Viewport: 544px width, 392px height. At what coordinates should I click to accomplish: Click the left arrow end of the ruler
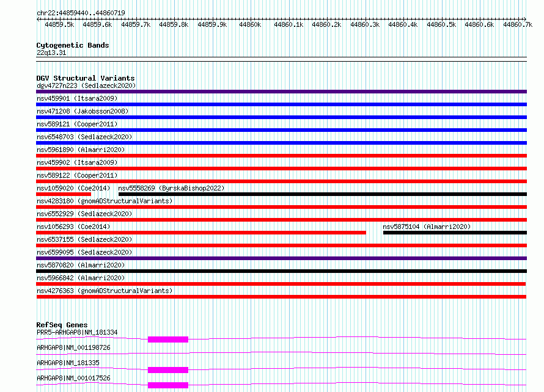click(x=38, y=19)
